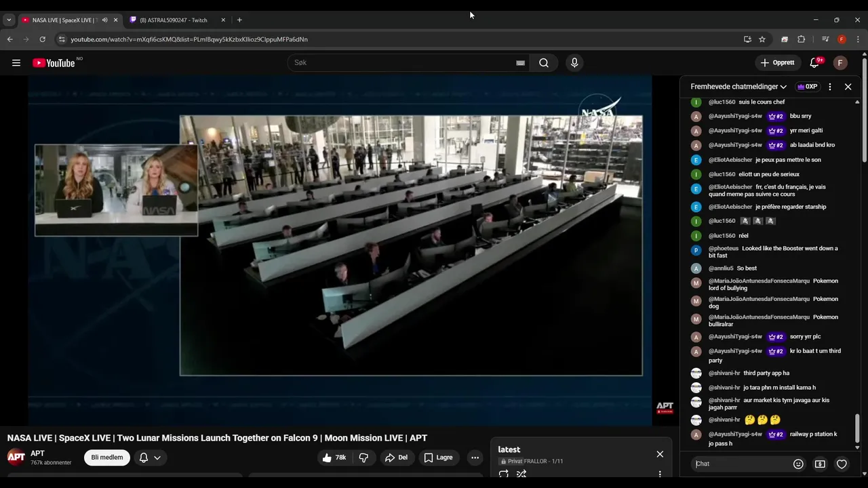This screenshot has height=488, width=868.
Task: Click username @annliu5 in chat
Action: 722,268
